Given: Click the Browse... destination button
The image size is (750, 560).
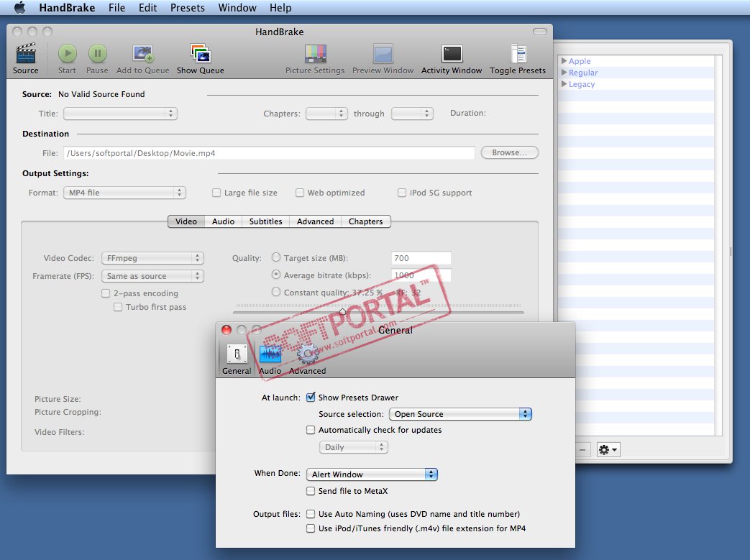Looking at the screenshot, I should [509, 152].
